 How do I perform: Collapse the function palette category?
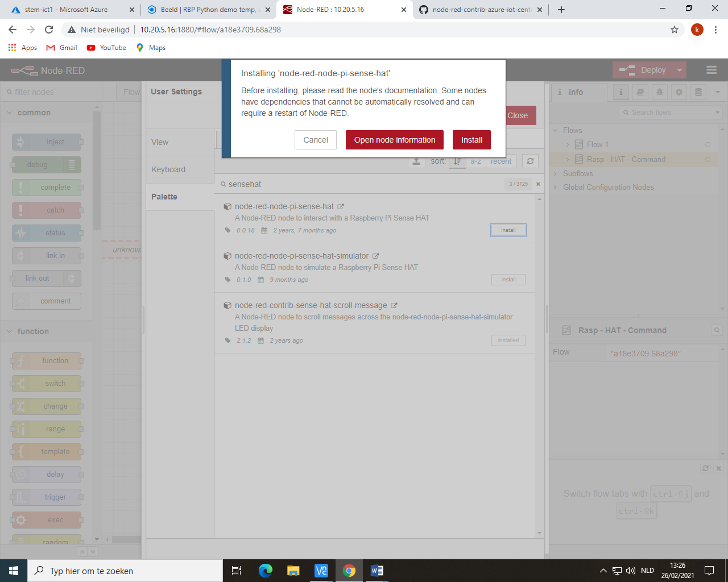tap(10, 331)
